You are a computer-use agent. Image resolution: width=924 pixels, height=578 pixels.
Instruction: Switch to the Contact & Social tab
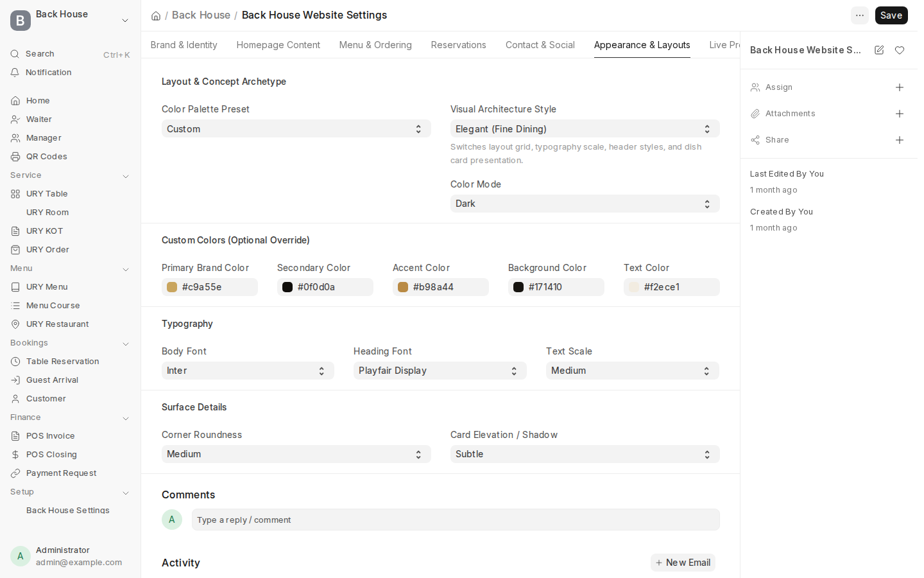tap(540, 45)
